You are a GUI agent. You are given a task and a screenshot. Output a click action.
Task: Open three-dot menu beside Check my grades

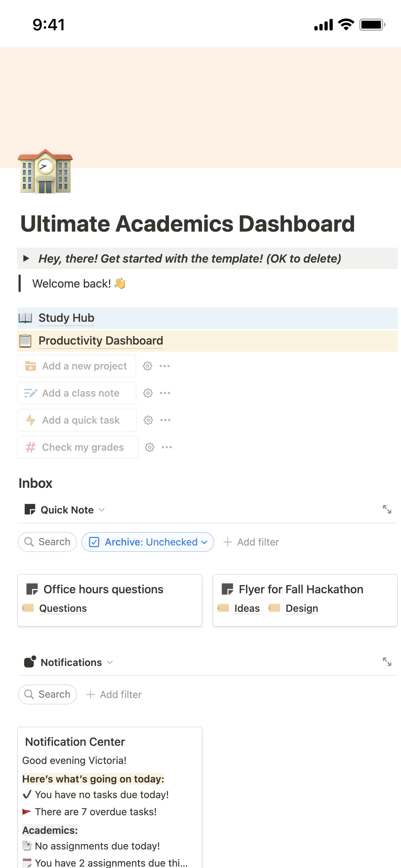tap(167, 447)
